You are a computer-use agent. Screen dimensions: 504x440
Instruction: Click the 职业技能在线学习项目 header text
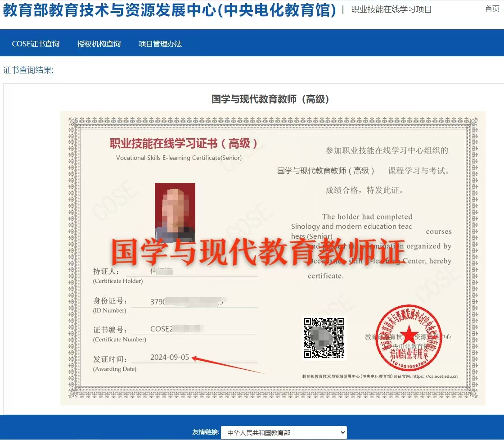391,9
